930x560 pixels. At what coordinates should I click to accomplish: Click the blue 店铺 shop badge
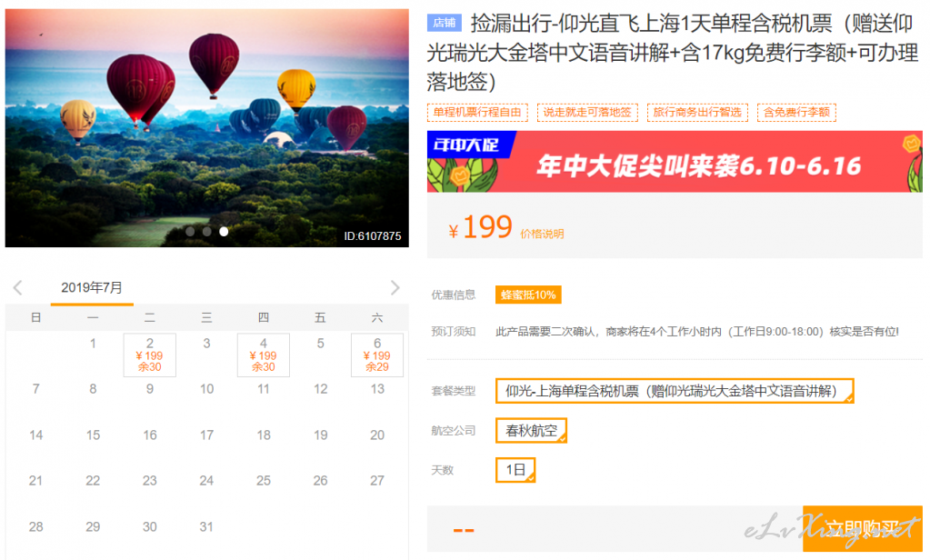(x=444, y=23)
